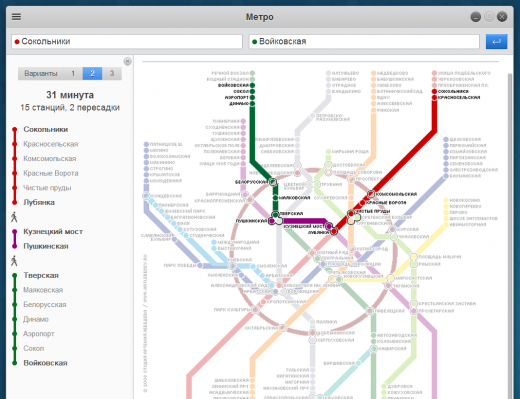Click the Варианты label tab

41,73
